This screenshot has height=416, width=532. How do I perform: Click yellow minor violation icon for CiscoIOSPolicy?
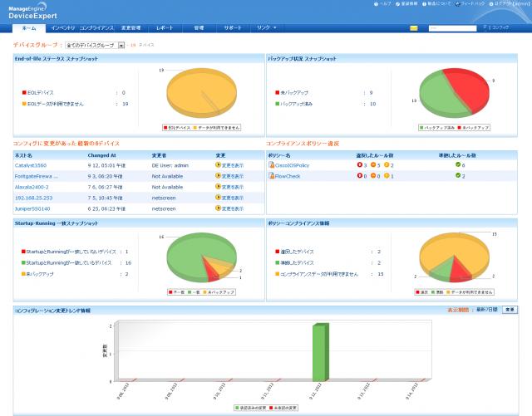pyautogui.click(x=387, y=164)
